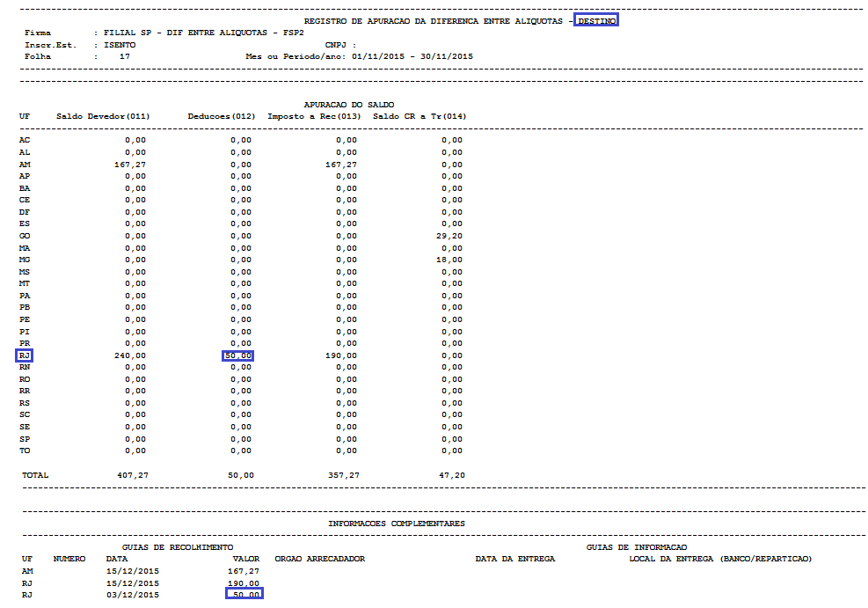This screenshot has height=608, width=868.
Task: Click the 'APURACAO DO SALDO' section heading
Action: point(349,105)
